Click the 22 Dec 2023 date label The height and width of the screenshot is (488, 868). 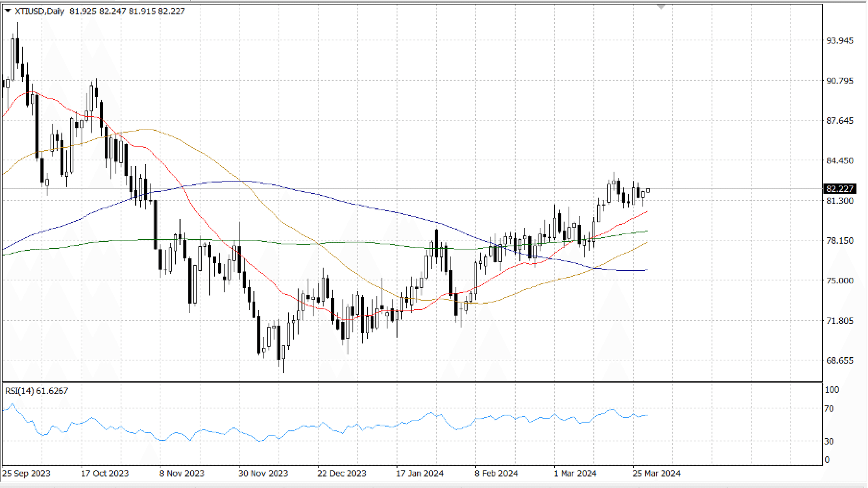point(341,473)
